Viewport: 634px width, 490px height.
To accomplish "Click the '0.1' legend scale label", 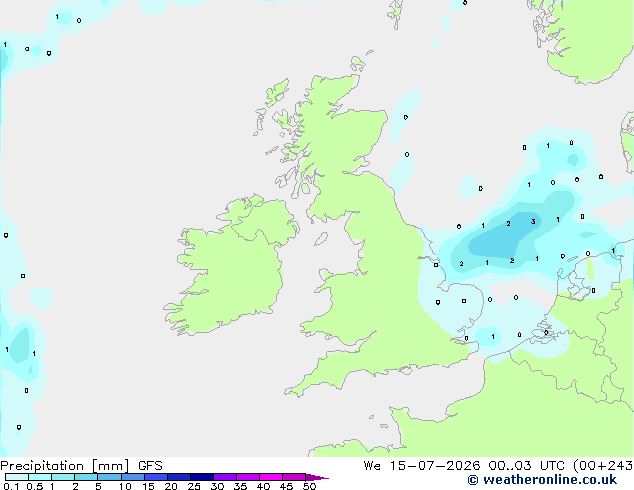I will 11,486.
